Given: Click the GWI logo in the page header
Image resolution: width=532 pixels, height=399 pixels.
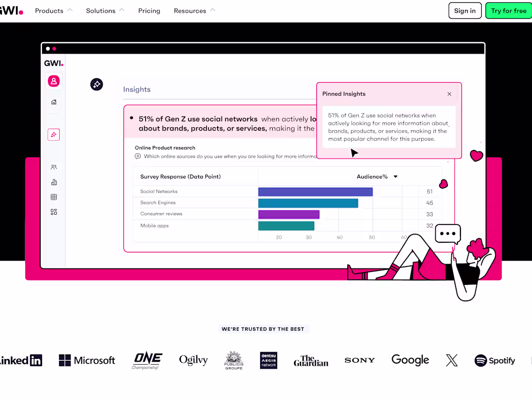Looking at the screenshot, I should tap(10, 10).
